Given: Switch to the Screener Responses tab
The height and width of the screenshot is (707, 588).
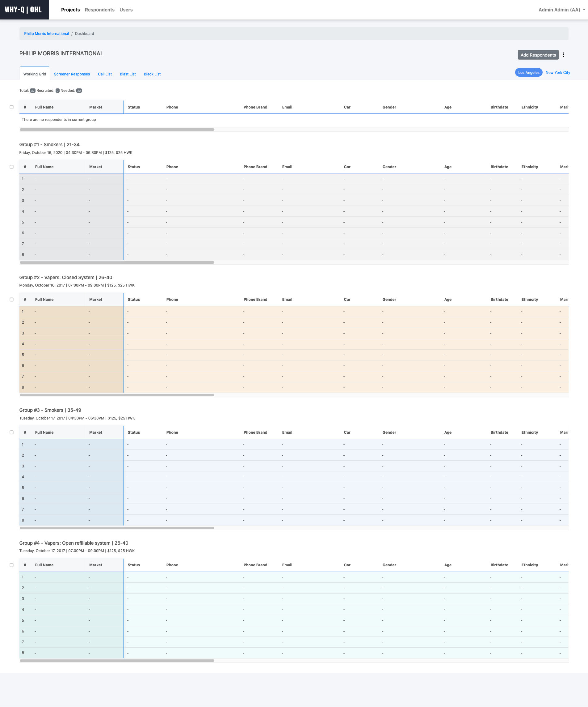Looking at the screenshot, I should pos(72,74).
